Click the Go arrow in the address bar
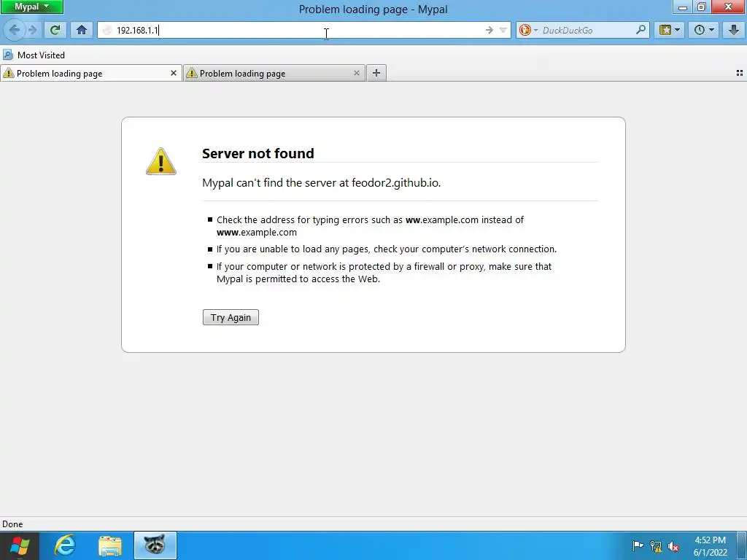Screen dimensions: 747x560 pyautogui.click(x=489, y=30)
